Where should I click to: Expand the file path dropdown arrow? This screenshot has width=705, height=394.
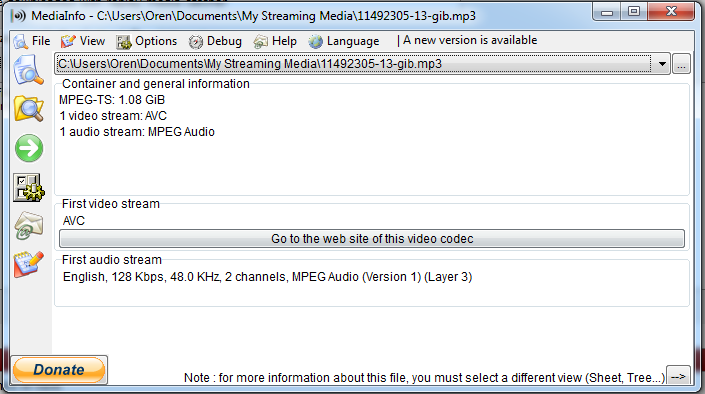pos(662,64)
